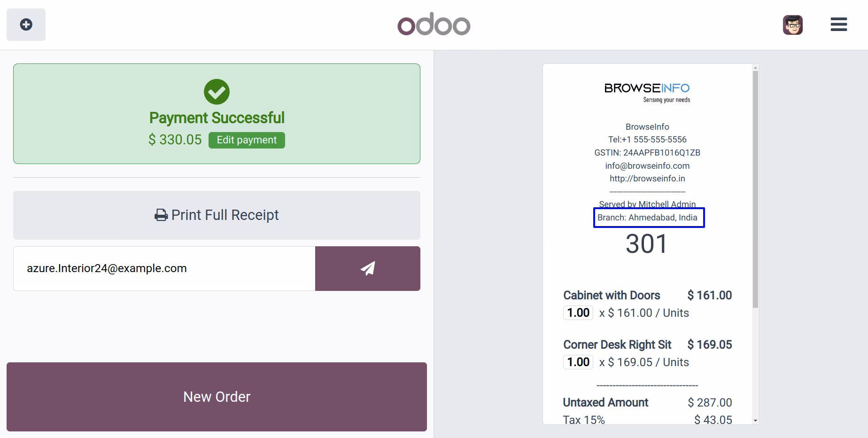The image size is (868, 438).
Task: Click order number 301 on receipt
Action: click(x=646, y=244)
